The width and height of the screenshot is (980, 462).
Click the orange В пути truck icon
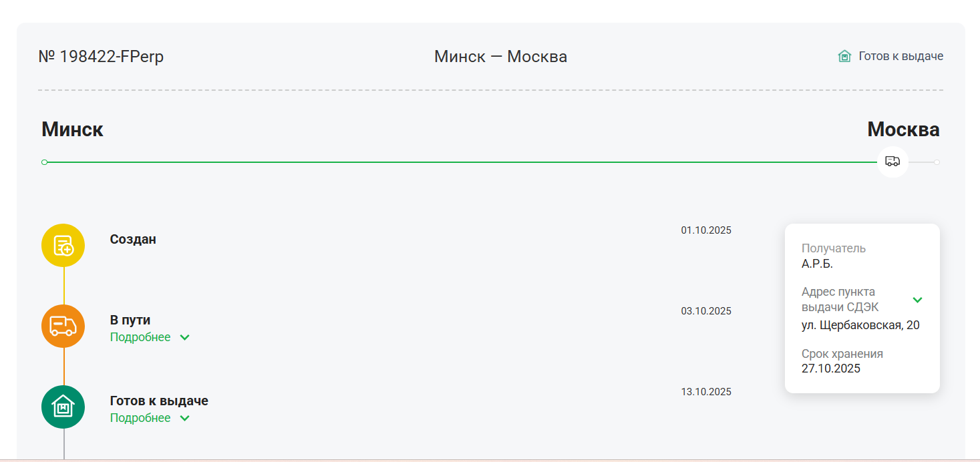point(63,326)
